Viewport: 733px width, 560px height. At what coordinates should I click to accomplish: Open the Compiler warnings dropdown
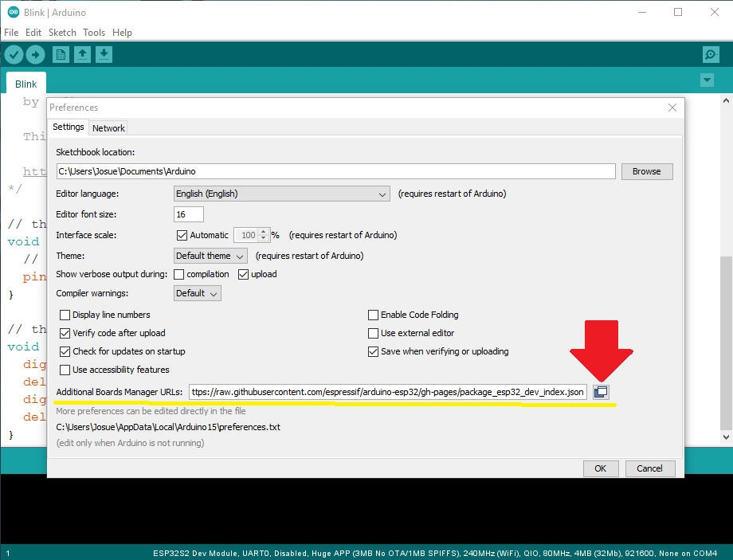pyautogui.click(x=198, y=293)
